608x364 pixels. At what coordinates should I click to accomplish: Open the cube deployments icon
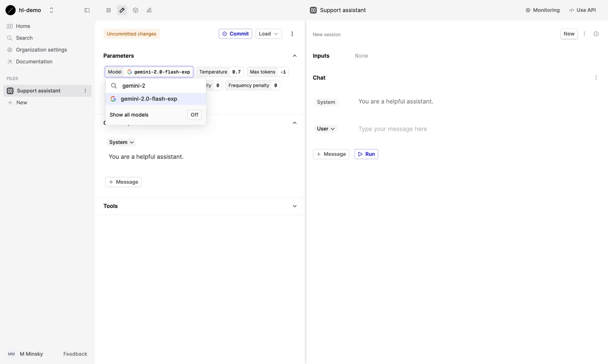136,10
